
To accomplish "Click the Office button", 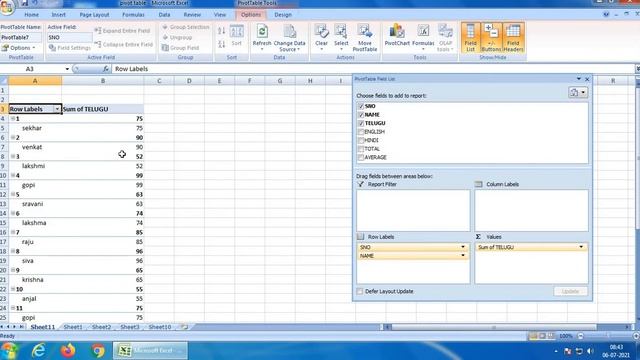I will 7,7.
